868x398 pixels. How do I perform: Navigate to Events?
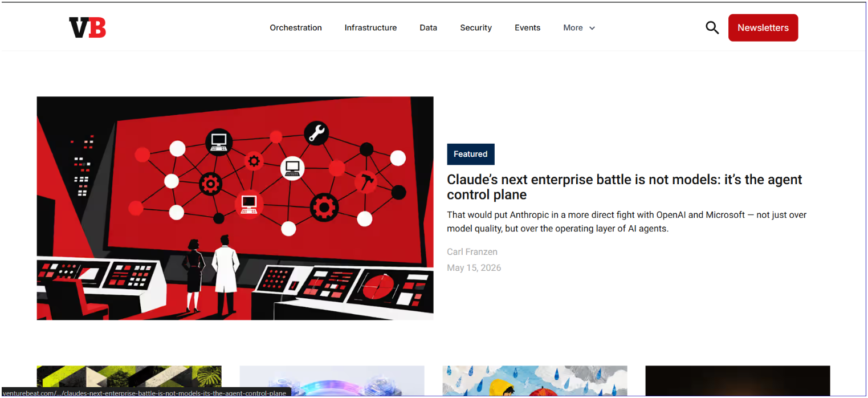pyautogui.click(x=527, y=27)
